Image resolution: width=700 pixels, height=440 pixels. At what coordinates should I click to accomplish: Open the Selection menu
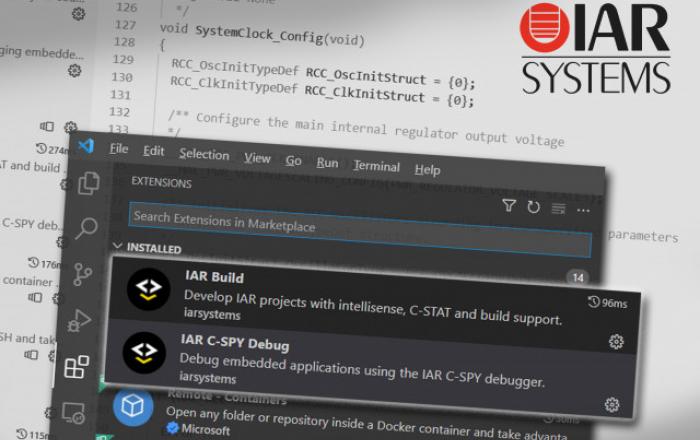[x=204, y=154]
